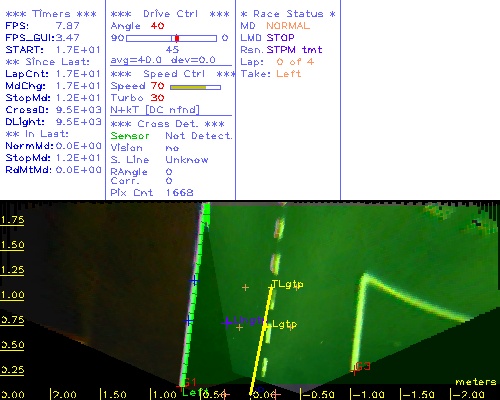Click the N+kT [DC nfnd] status text

pos(155,110)
